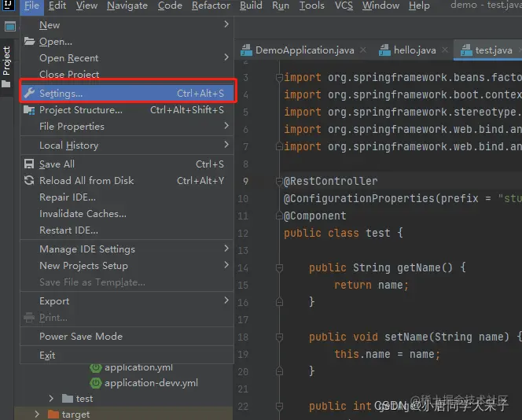Expand the File Properties submenu
This screenshot has height=420, width=522.
coord(127,127)
